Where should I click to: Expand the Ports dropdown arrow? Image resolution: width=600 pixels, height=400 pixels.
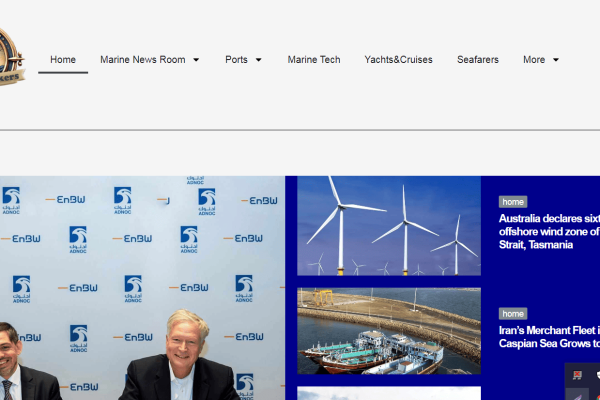(258, 60)
